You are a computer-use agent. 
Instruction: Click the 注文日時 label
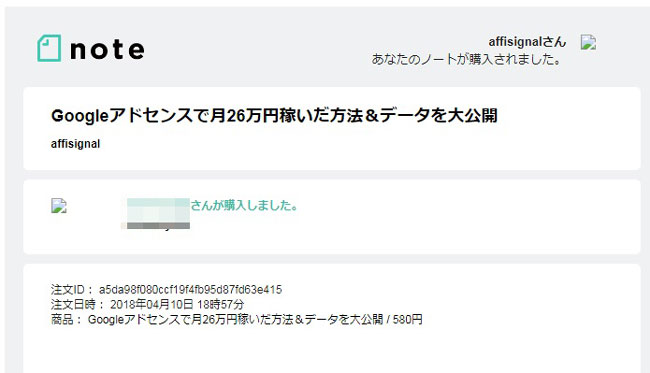(x=77, y=305)
